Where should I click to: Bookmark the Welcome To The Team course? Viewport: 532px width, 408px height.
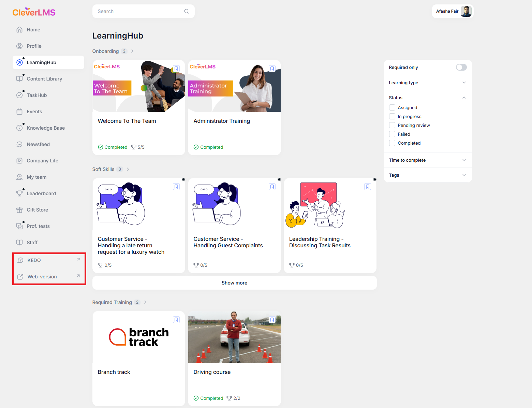point(176,69)
